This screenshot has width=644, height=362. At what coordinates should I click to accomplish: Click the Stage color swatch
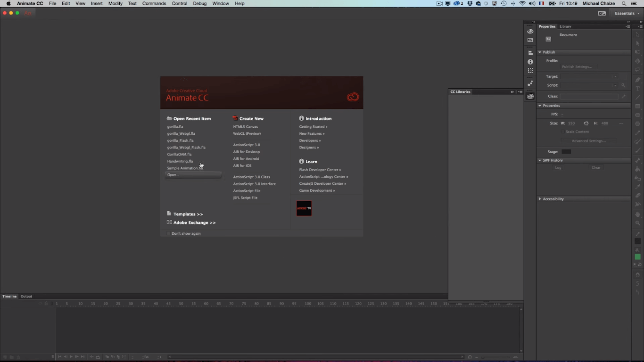[x=566, y=152]
